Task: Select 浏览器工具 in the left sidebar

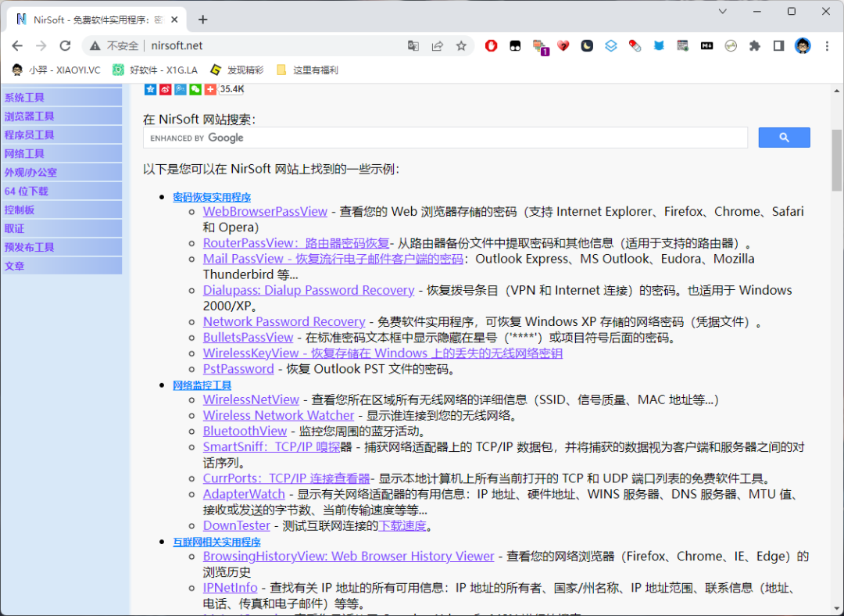Action: 30,116
